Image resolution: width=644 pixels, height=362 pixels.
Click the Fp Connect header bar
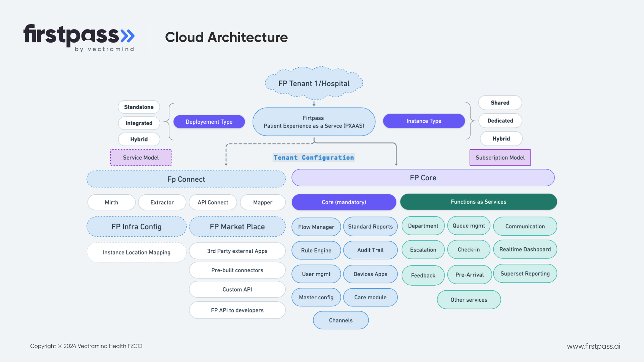186,179
